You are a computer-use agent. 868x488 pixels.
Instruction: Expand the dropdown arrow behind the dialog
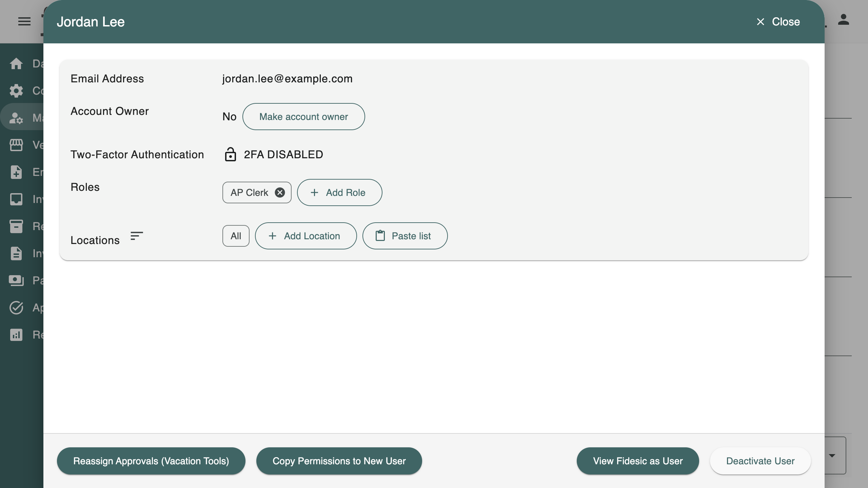832,455
